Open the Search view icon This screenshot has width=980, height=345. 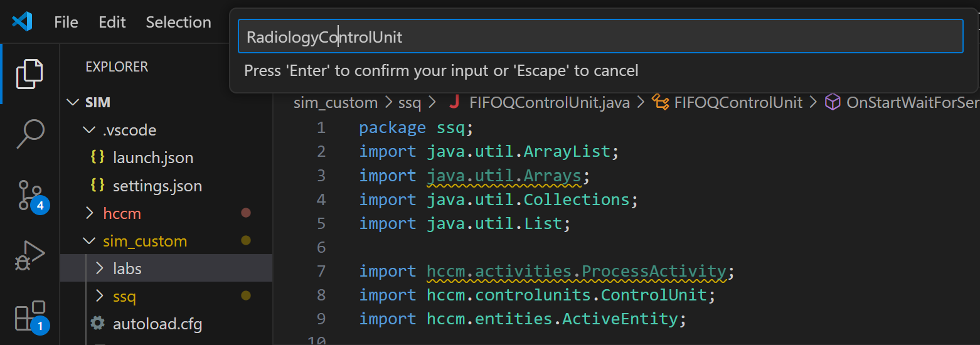pyautogui.click(x=29, y=134)
